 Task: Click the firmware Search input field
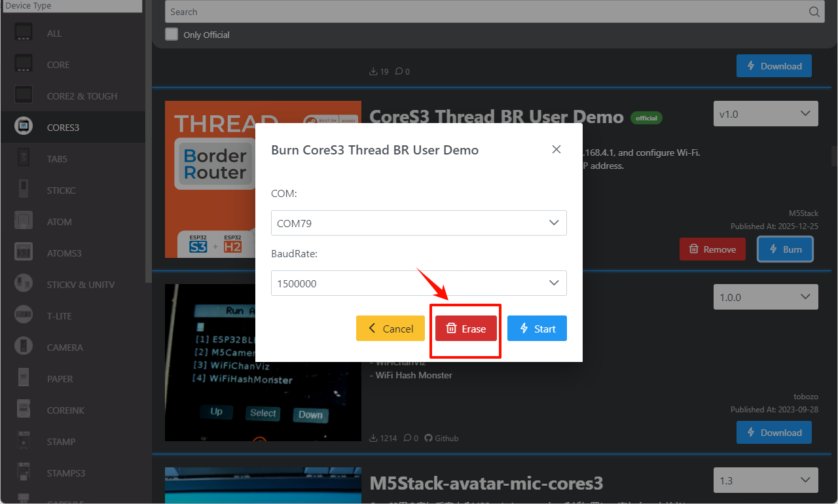pyautogui.click(x=484, y=12)
